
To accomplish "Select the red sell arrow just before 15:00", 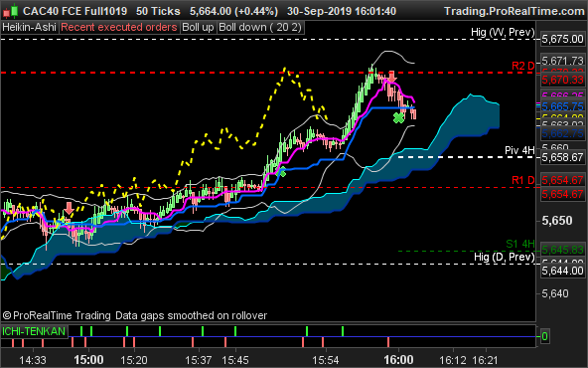I will click(69, 208).
